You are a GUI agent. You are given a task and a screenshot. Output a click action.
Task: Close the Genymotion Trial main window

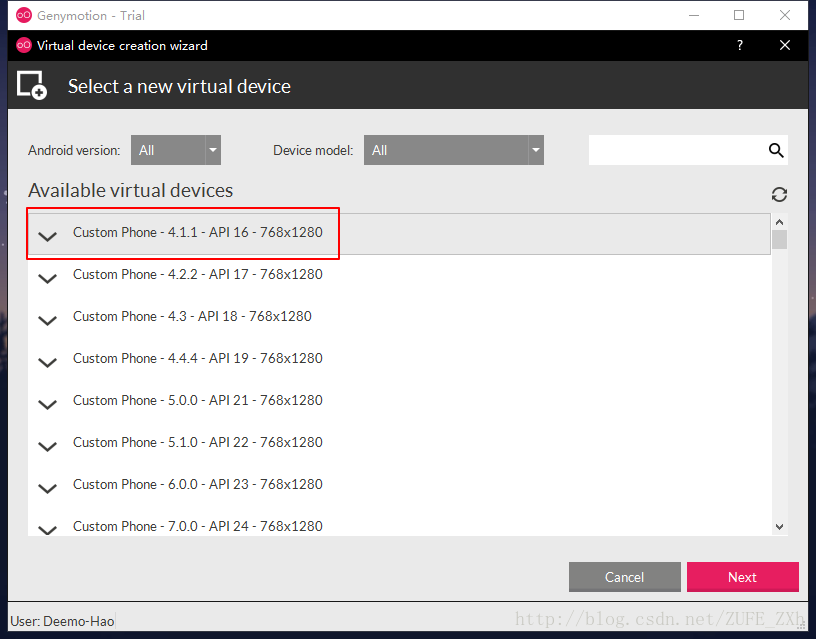click(x=785, y=15)
